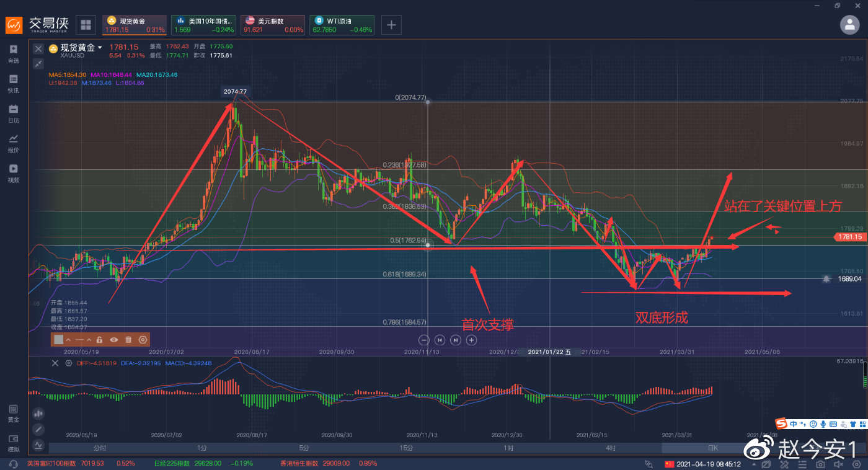Toggle drawing visibility eye icon
Viewport: 868px width, 470px height.
pyautogui.click(x=113, y=340)
